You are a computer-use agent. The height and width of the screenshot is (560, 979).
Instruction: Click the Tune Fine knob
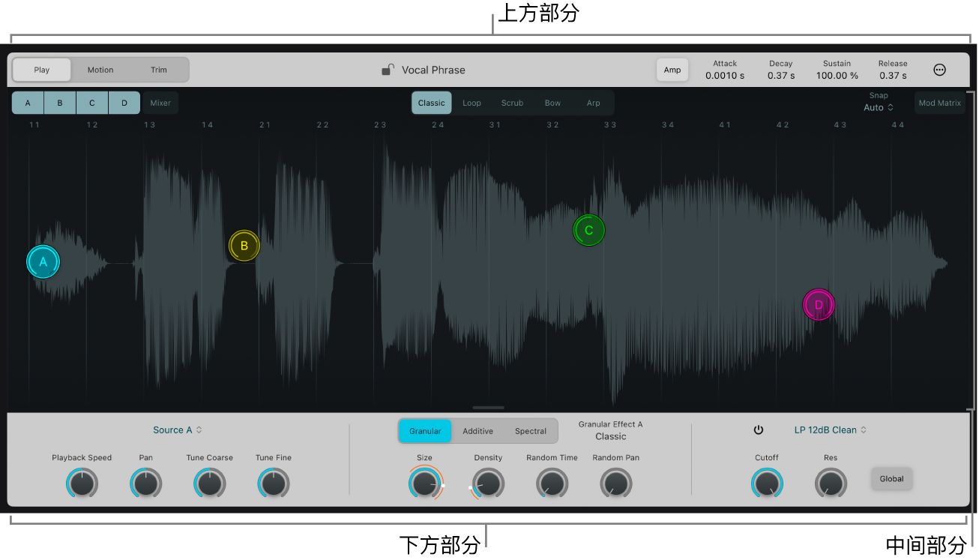point(274,484)
